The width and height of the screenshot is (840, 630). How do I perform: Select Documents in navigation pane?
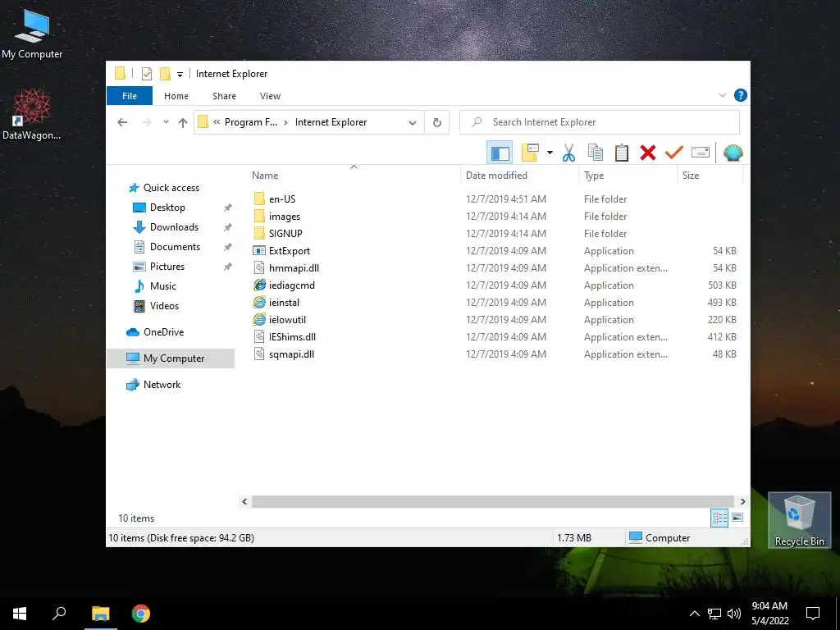tap(175, 246)
